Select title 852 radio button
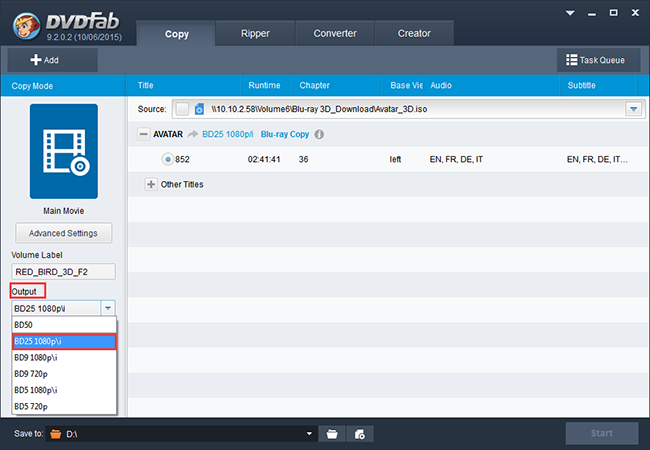The height and width of the screenshot is (450, 650). pos(167,159)
